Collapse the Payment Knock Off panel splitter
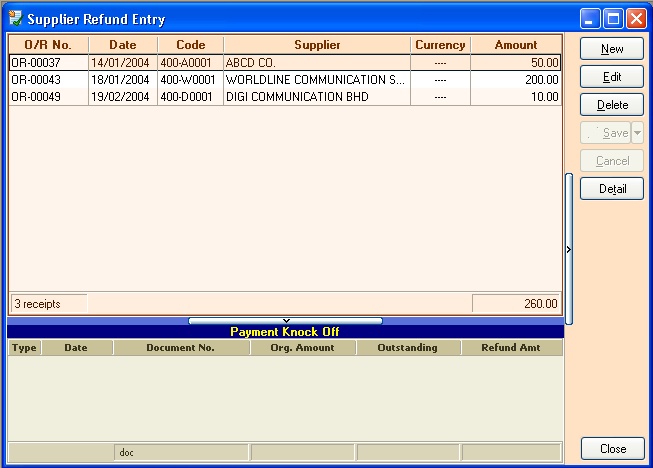653x468 pixels. coord(285,321)
